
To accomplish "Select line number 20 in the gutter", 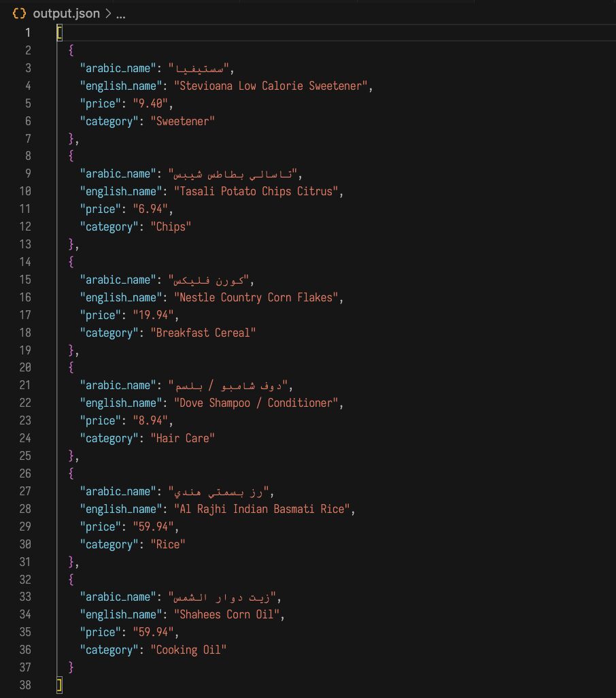I will [x=25, y=367].
